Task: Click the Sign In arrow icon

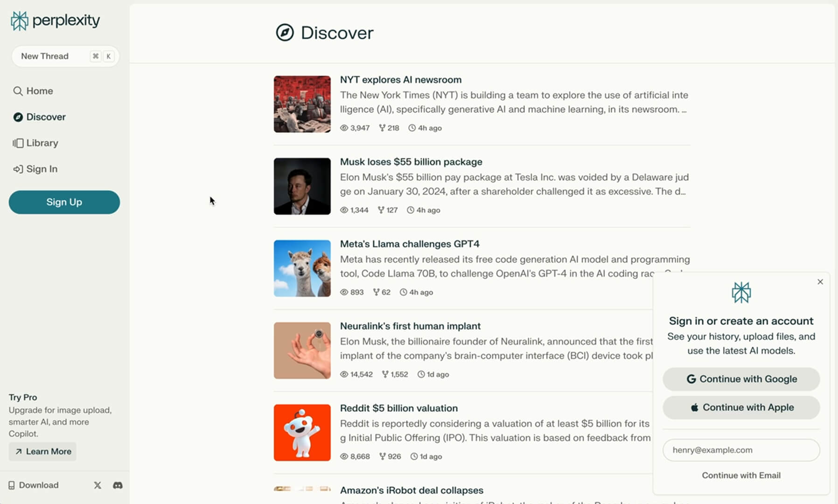Action: 17,169
